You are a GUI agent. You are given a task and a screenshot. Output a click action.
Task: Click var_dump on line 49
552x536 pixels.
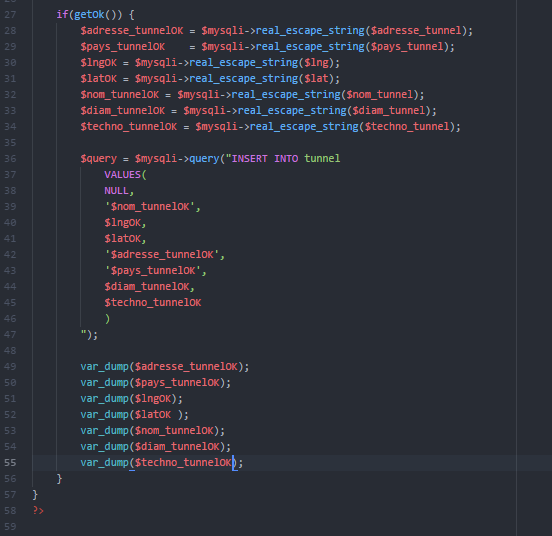105,367
